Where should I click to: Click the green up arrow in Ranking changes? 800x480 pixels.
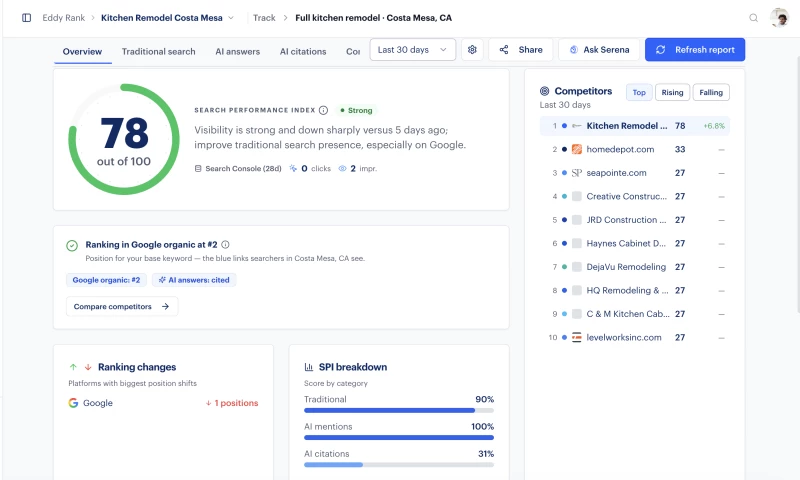(73, 367)
